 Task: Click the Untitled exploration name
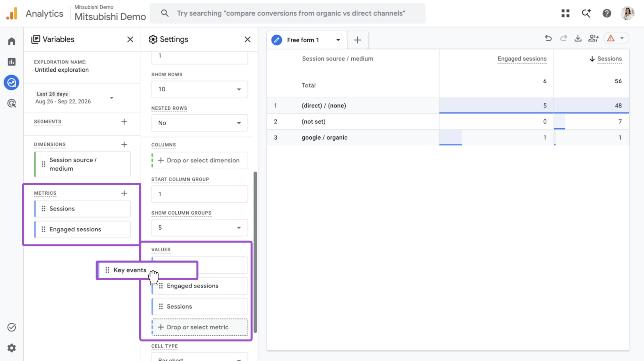point(62,70)
